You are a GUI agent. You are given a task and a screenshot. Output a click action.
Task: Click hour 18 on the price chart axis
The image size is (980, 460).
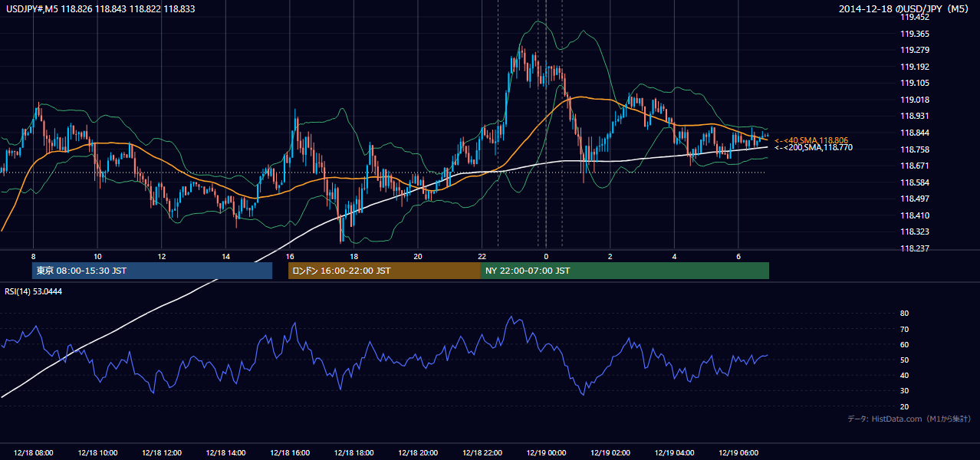pyautogui.click(x=354, y=255)
